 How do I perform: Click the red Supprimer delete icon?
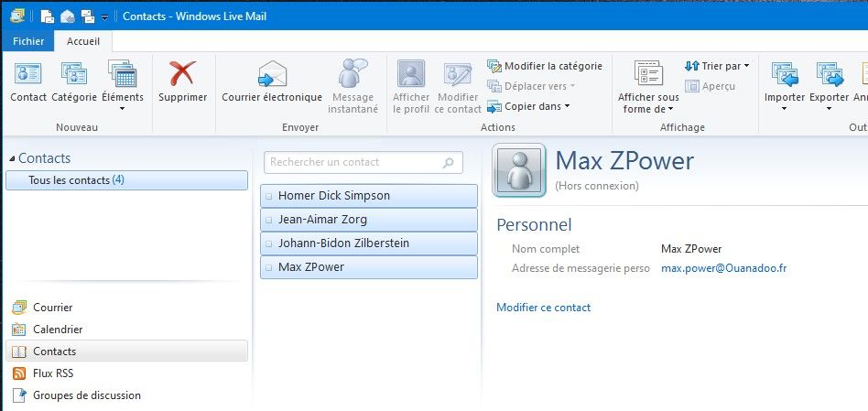(x=183, y=76)
